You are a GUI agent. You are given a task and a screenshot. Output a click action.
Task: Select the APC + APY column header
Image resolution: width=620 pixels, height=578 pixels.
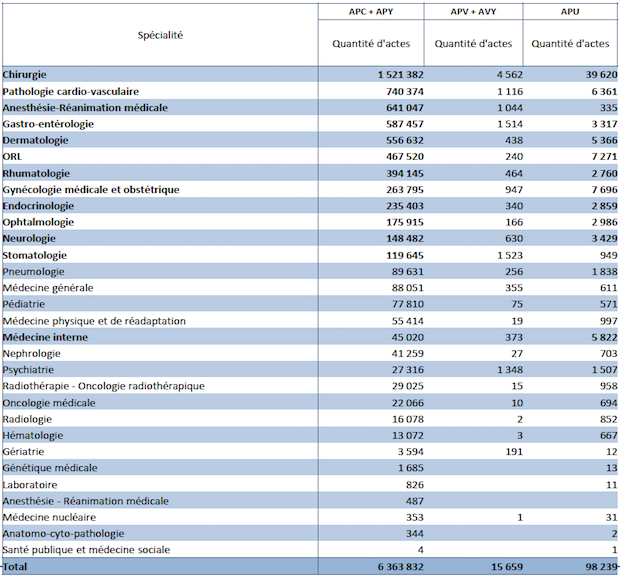point(370,11)
